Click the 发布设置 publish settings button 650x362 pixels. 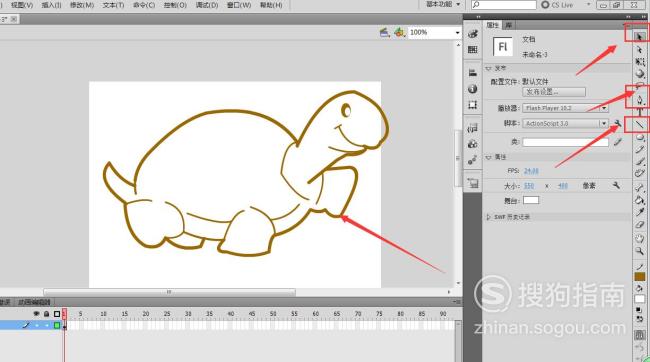click(x=554, y=92)
